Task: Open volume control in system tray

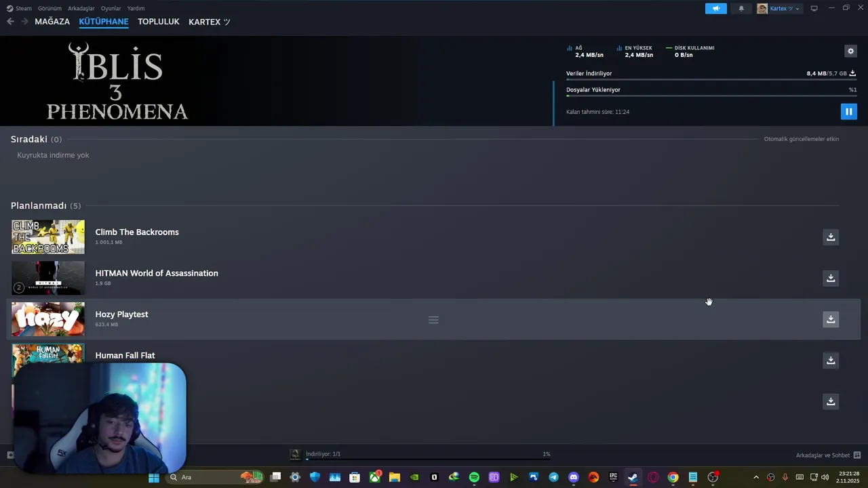Action: click(x=825, y=477)
